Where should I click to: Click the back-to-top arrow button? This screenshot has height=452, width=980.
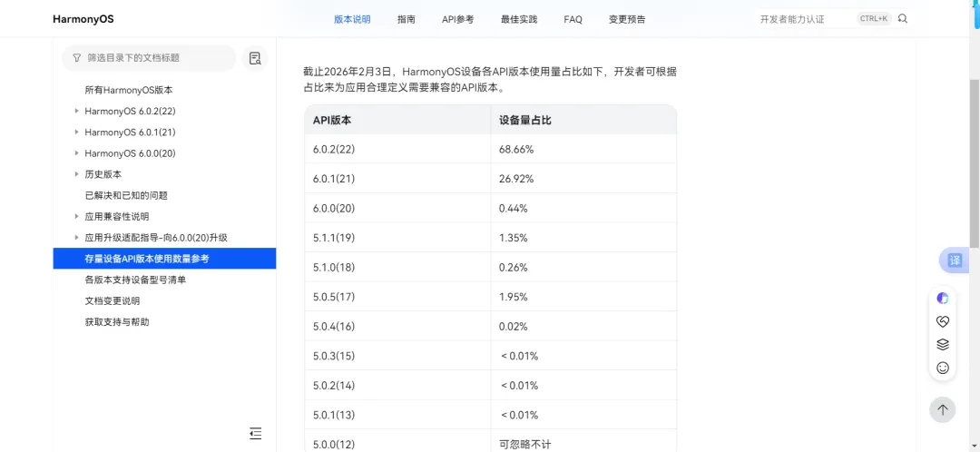pyautogui.click(x=943, y=410)
